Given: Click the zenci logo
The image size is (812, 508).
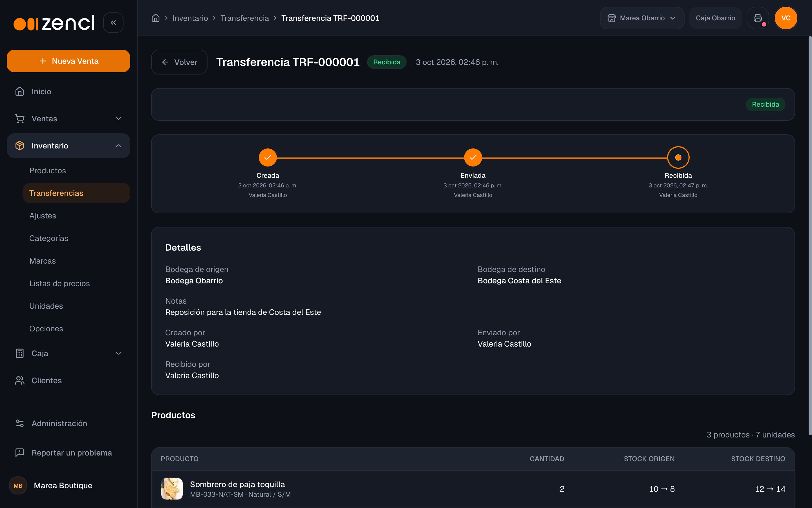Looking at the screenshot, I should pyautogui.click(x=54, y=23).
